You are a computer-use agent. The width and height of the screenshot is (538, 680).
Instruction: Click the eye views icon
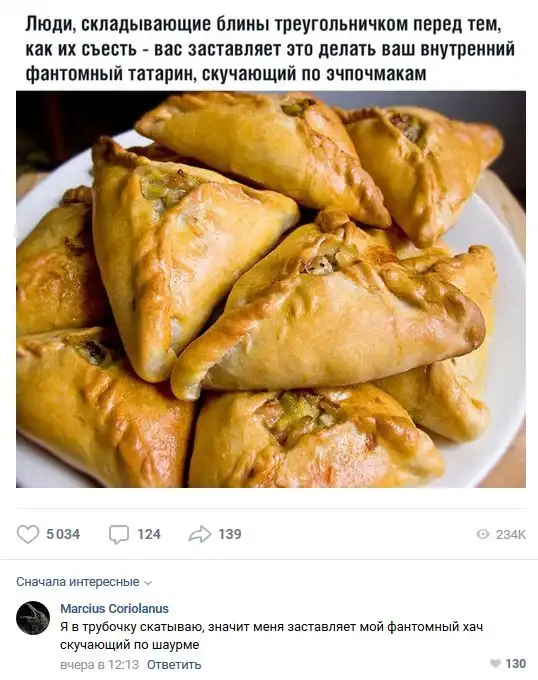tap(483, 534)
